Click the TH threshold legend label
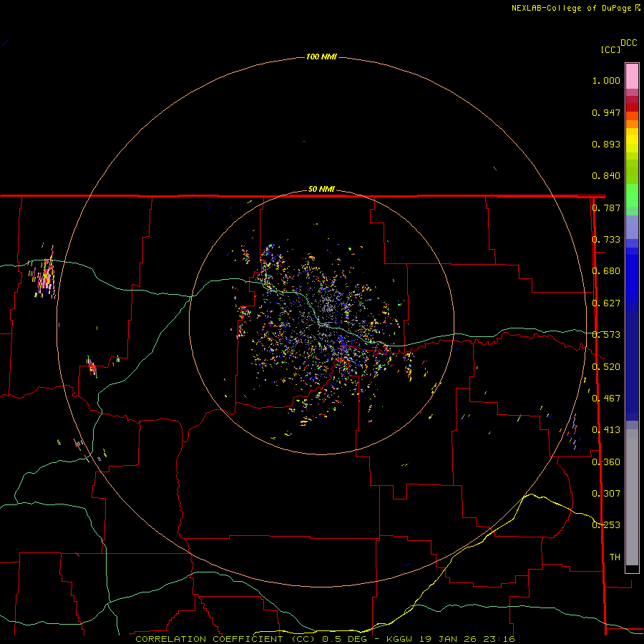 pyautogui.click(x=615, y=557)
